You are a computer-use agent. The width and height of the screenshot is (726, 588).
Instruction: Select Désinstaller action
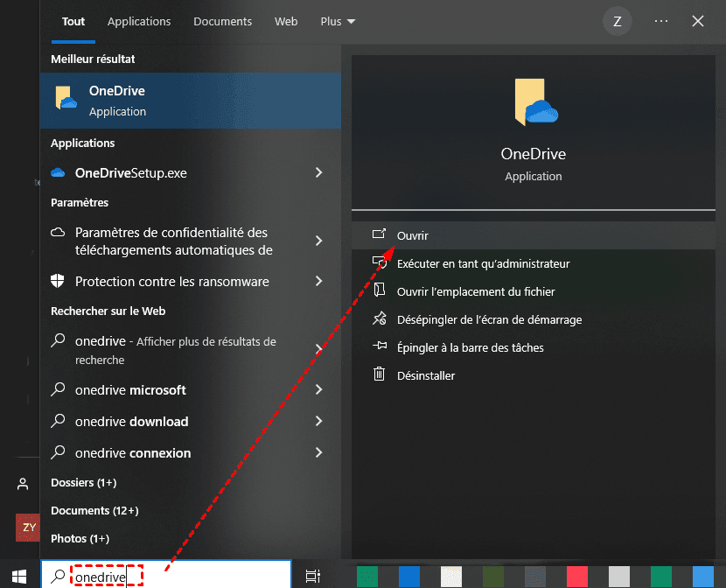click(x=534, y=375)
